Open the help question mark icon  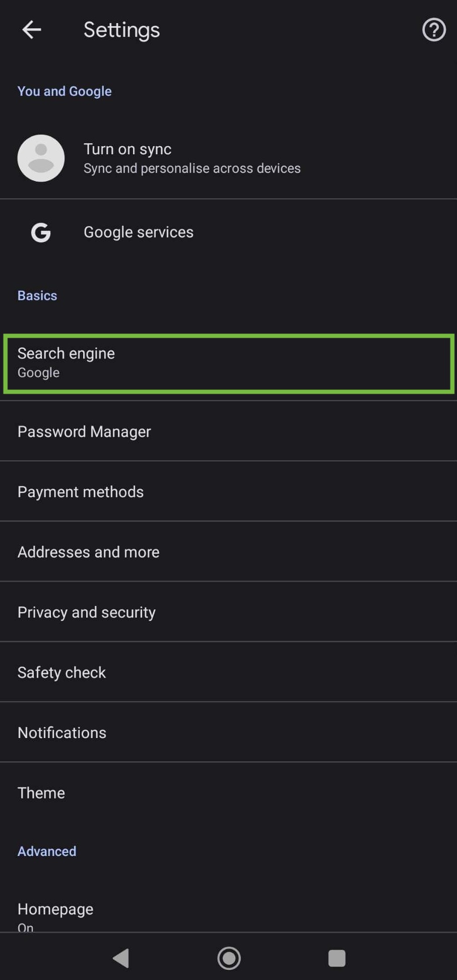[x=433, y=30]
